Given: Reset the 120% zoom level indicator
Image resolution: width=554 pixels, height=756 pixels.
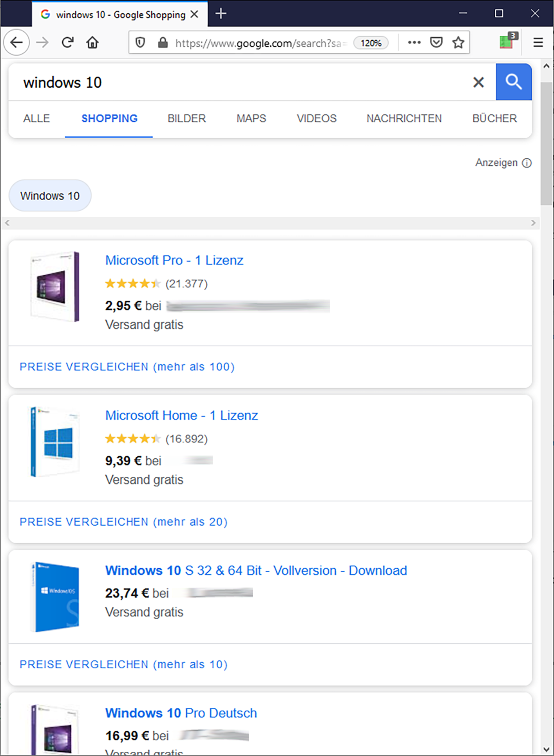Looking at the screenshot, I should coord(371,43).
